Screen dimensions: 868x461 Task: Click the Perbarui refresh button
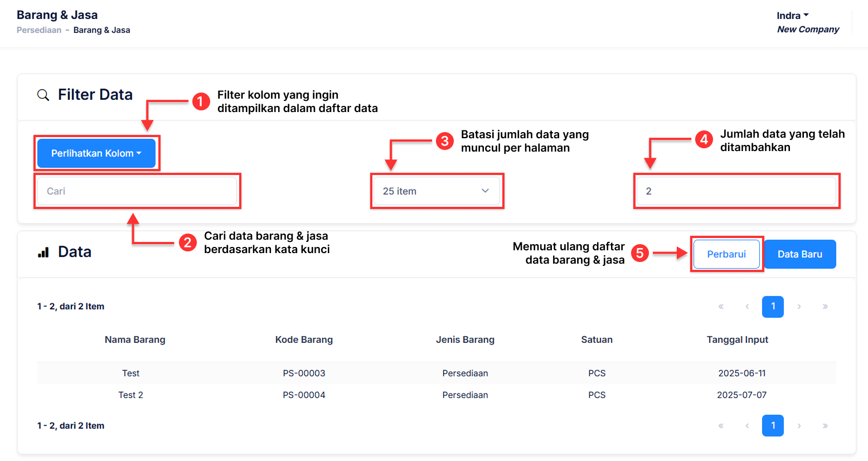click(x=726, y=254)
